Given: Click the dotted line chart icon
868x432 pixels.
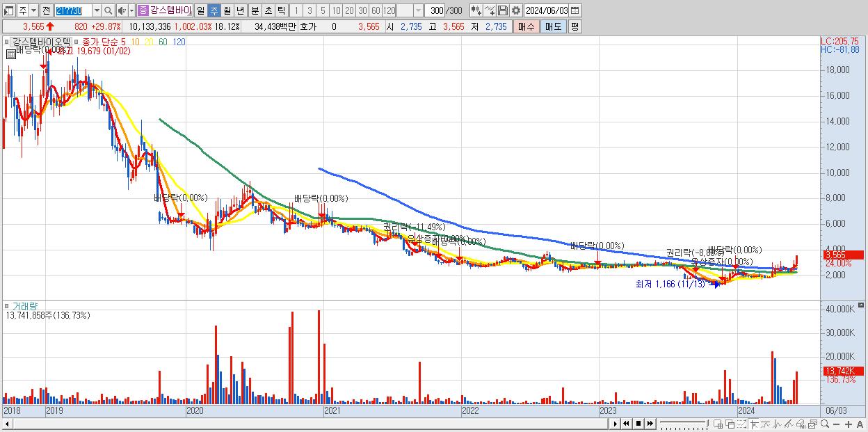Looking at the screenshot, I should (x=741, y=424).
